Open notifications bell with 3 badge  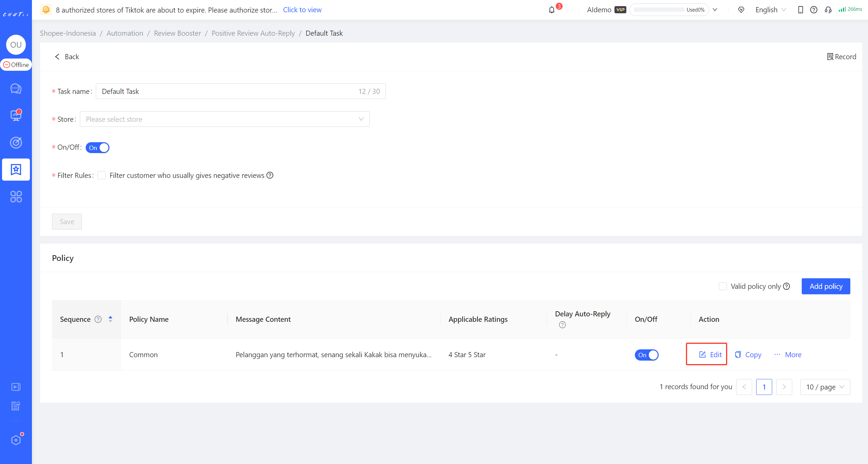(x=552, y=10)
